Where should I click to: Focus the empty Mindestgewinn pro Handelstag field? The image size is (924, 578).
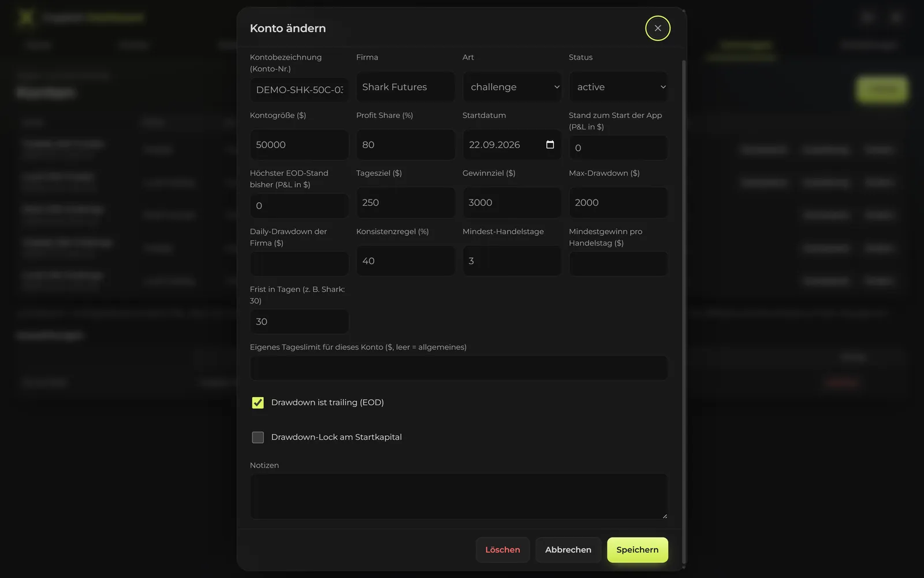(619, 264)
